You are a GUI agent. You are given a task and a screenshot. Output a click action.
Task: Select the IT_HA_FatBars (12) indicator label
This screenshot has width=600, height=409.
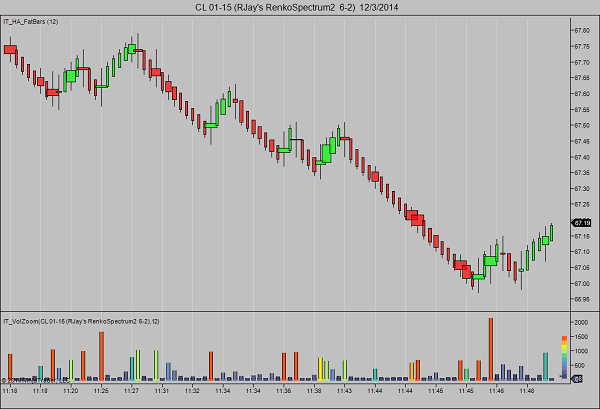(31, 22)
